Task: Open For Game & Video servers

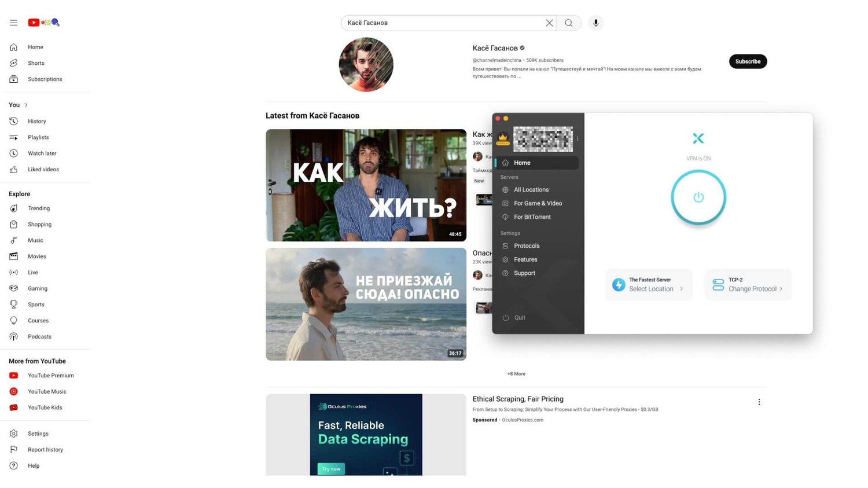Action: tap(536, 203)
